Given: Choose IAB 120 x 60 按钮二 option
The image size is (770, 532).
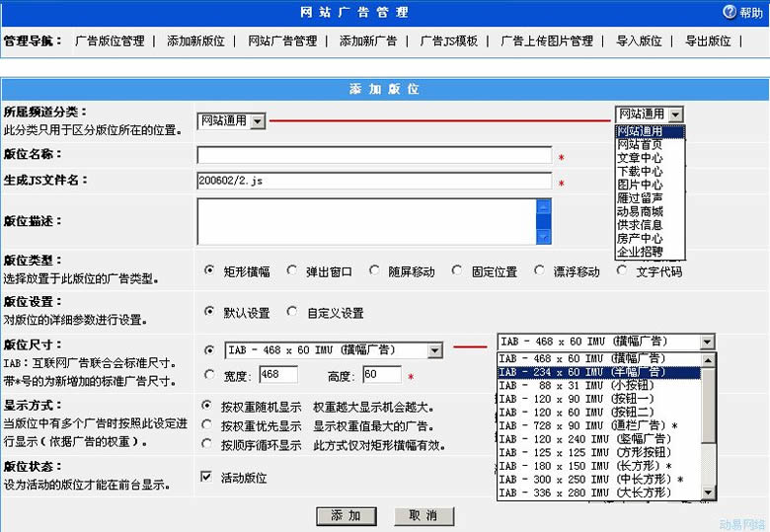Looking at the screenshot, I should pos(599,413).
